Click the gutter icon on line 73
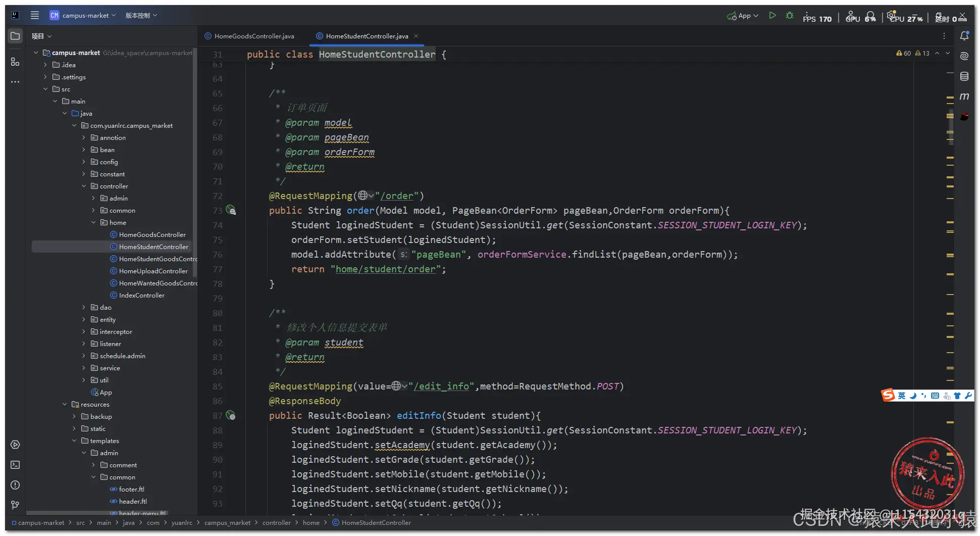This screenshot has height=536, width=980. click(x=231, y=210)
